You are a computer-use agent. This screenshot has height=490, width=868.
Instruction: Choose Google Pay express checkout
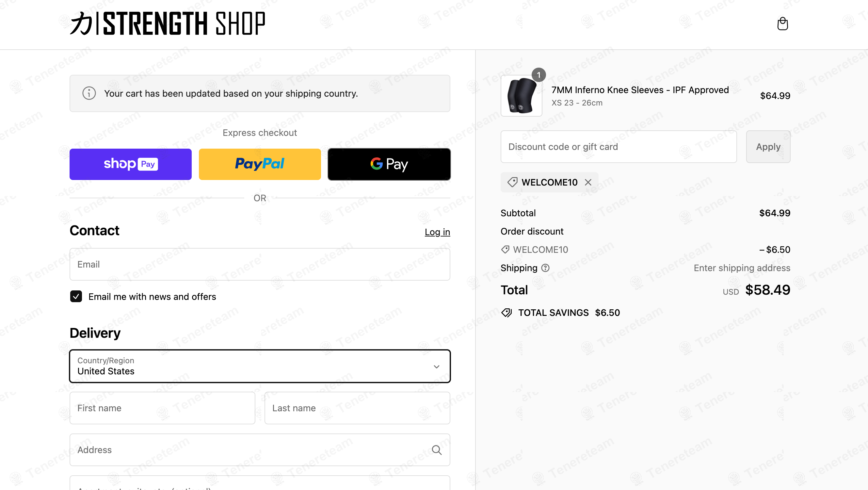[x=389, y=164]
